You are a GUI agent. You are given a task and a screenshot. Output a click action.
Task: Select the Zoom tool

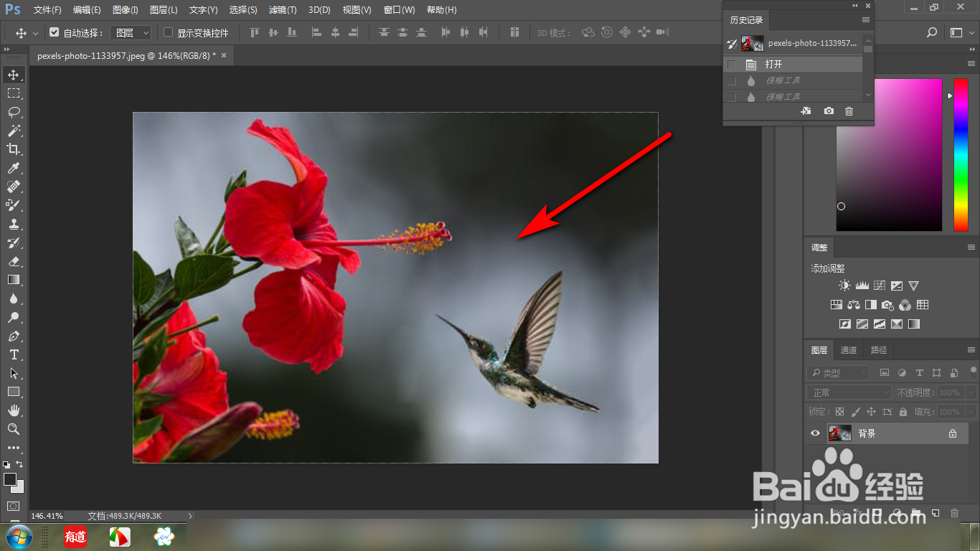point(14,429)
